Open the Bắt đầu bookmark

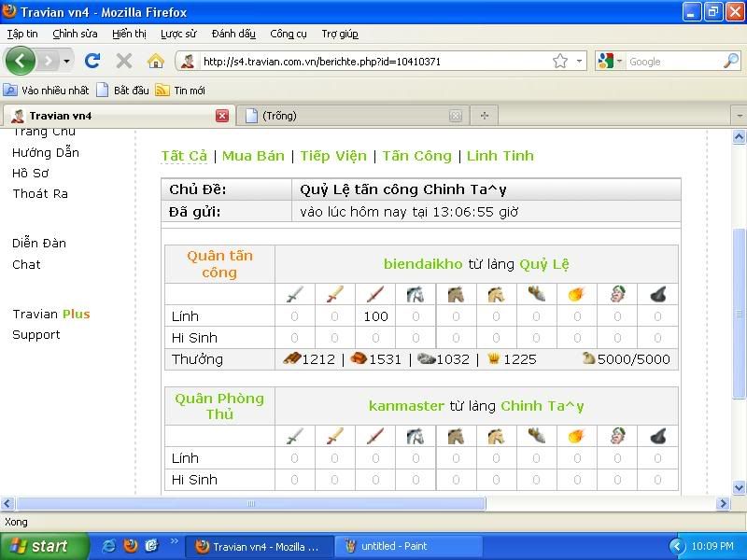[x=123, y=90]
